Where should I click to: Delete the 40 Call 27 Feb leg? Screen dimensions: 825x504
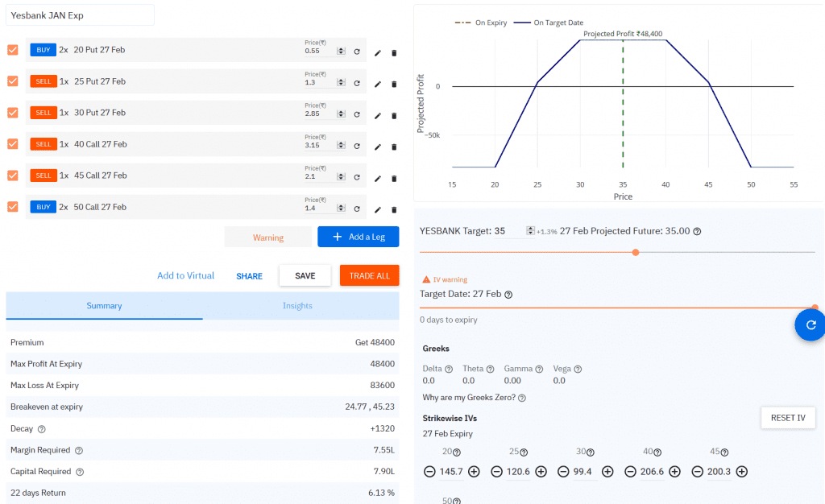(394, 147)
